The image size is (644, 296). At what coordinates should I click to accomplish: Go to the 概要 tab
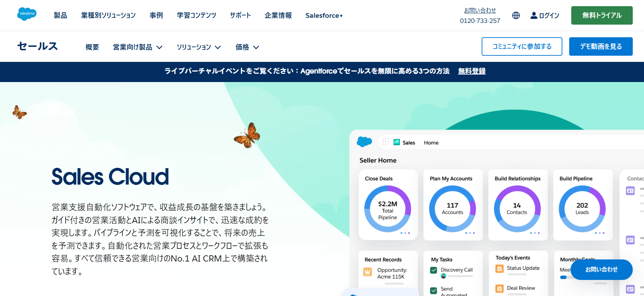92,47
